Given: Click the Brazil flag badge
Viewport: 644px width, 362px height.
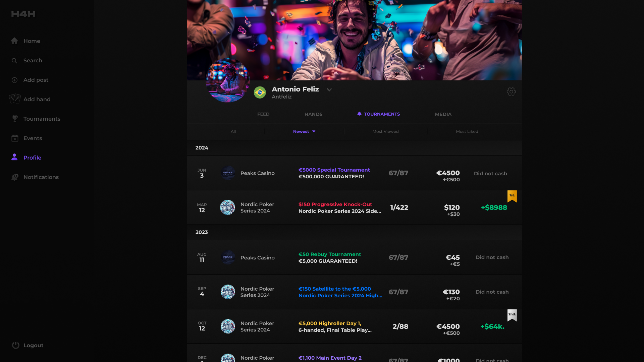Looking at the screenshot, I should pos(260,93).
